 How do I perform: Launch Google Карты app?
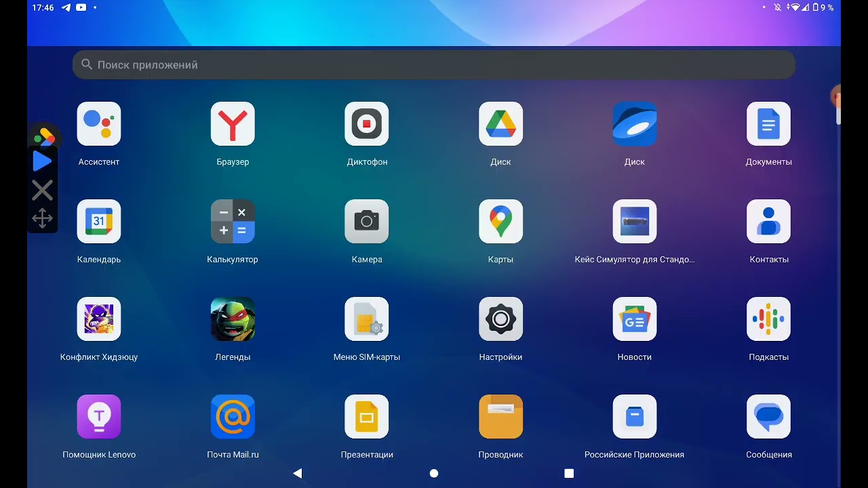tap(500, 222)
